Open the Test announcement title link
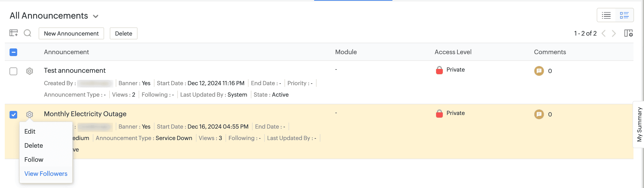Image resolution: width=644 pixels, height=188 pixels. click(75, 71)
